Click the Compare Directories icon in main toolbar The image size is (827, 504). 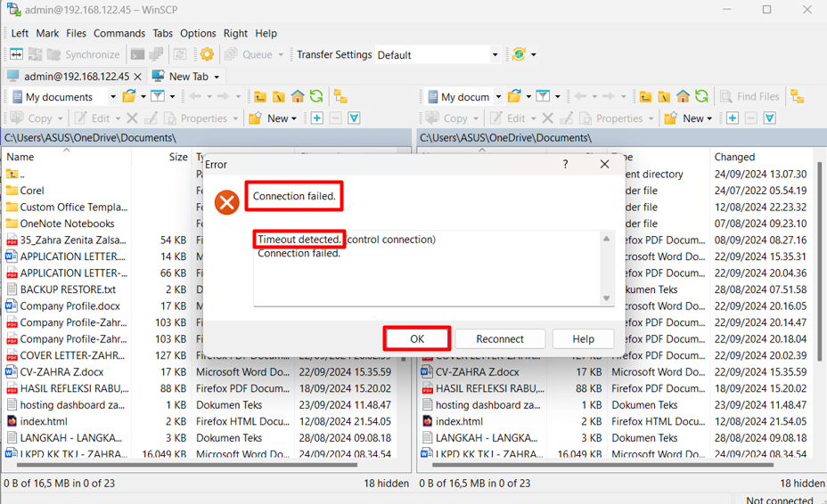point(16,54)
